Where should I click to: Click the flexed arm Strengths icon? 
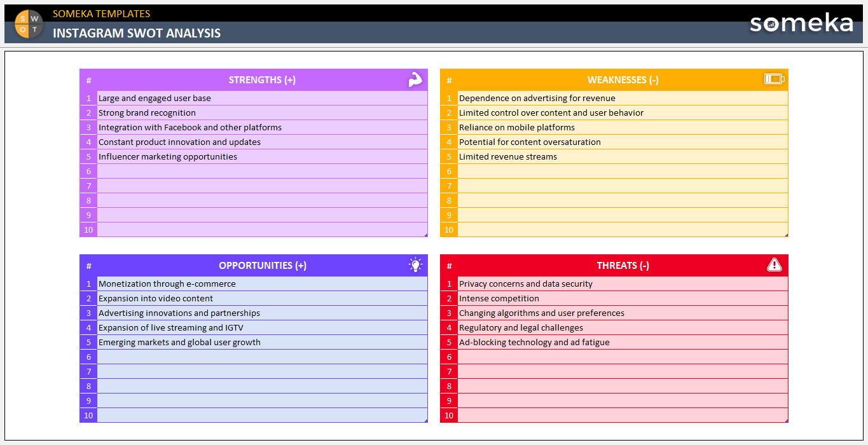click(x=415, y=80)
